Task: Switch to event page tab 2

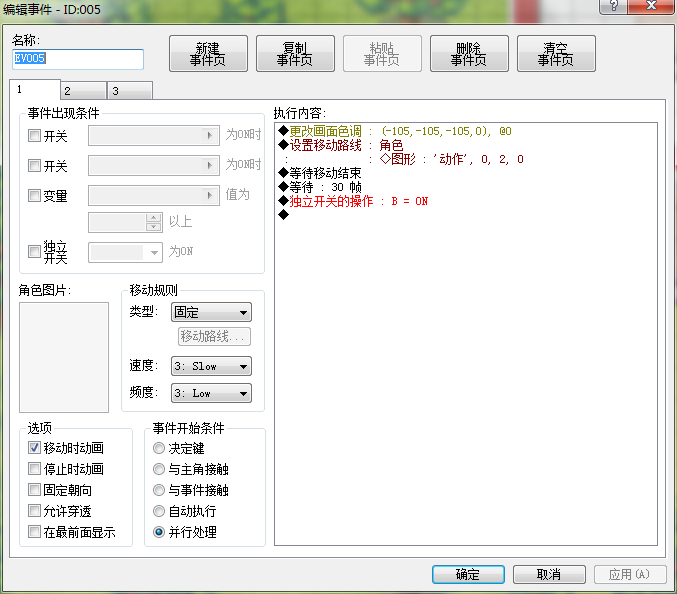Action: click(84, 91)
